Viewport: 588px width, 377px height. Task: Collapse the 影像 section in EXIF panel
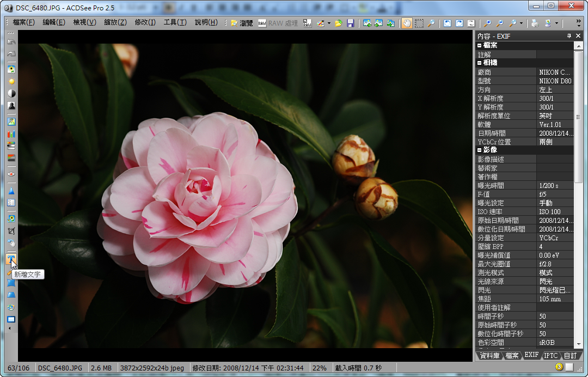point(480,150)
